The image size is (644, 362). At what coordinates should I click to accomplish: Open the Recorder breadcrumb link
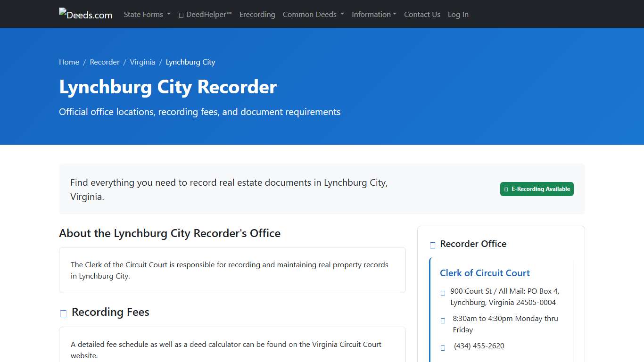105,62
